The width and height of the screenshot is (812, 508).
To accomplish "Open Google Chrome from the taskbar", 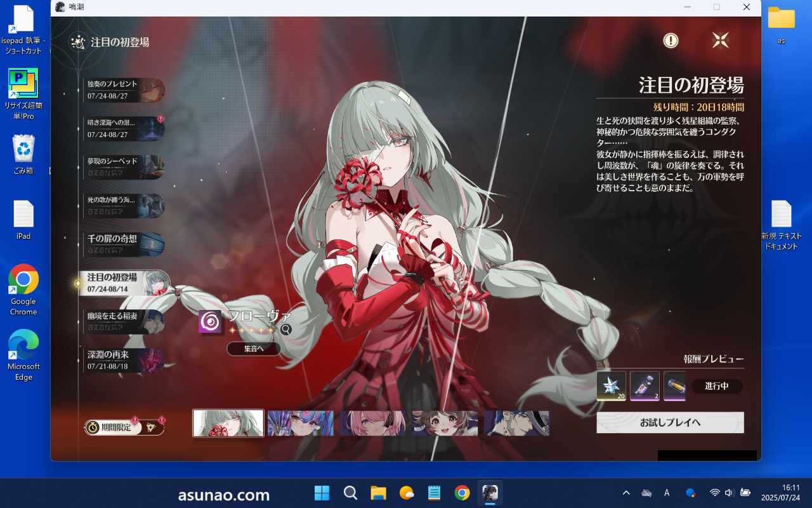I will click(x=462, y=493).
